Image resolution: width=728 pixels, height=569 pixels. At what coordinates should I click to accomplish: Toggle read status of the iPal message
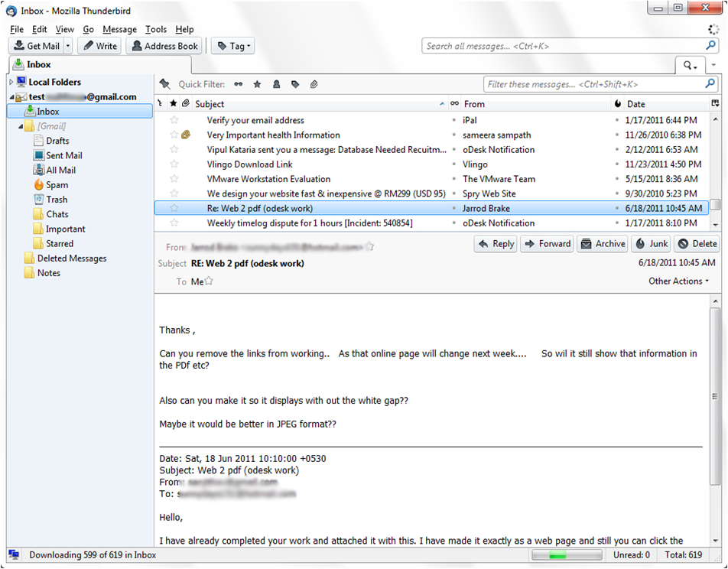(x=454, y=120)
